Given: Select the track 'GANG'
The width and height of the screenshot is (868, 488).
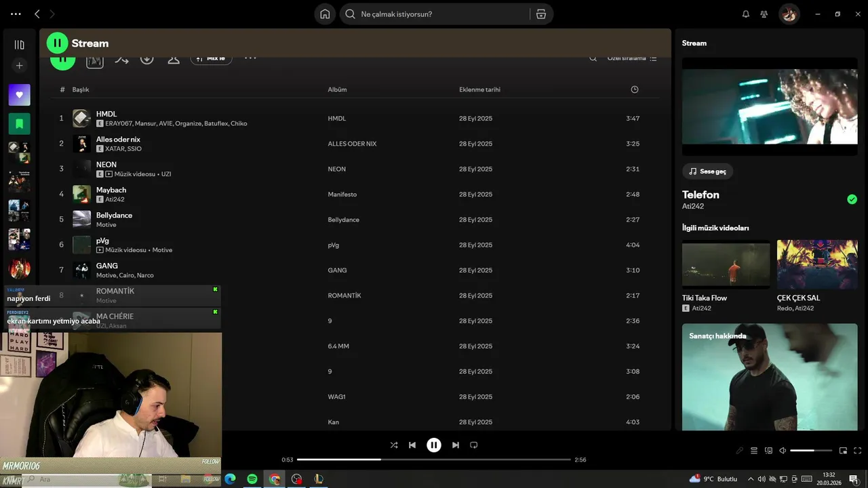Looking at the screenshot, I should click(106, 266).
